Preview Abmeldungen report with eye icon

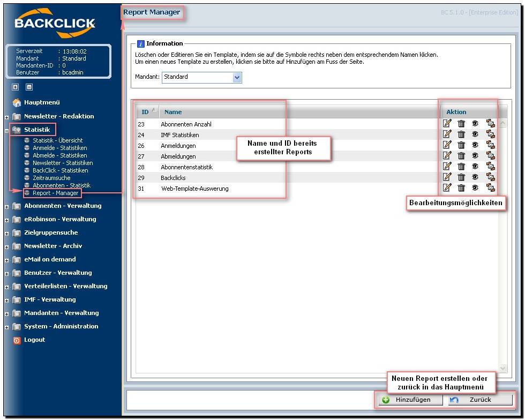point(475,156)
